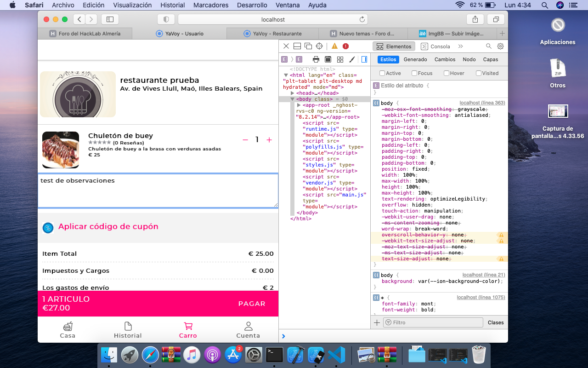Image resolution: width=588 pixels, height=368 pixels.
Task: Click Chuletón de buey thumbnail image
Action: [61, 149]
